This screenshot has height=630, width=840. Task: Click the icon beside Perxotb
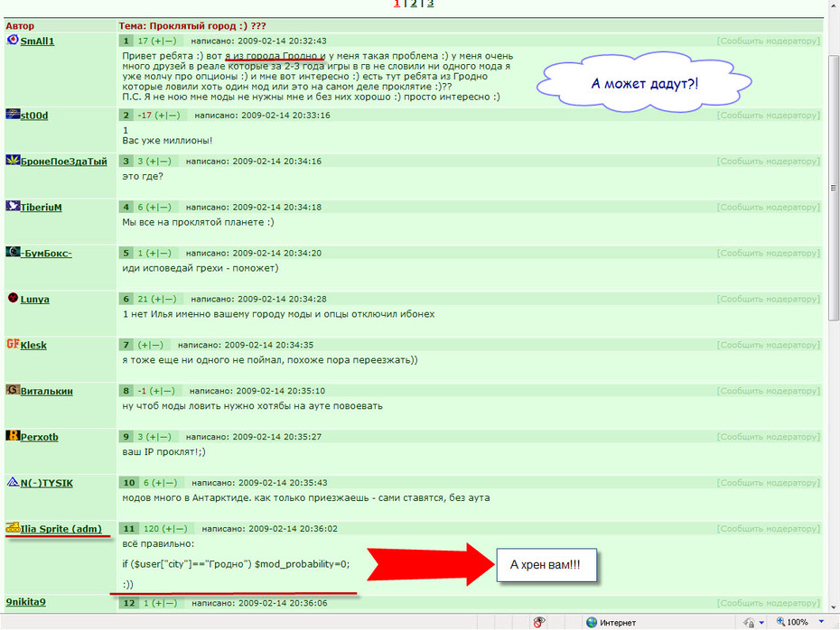[13, 436]
